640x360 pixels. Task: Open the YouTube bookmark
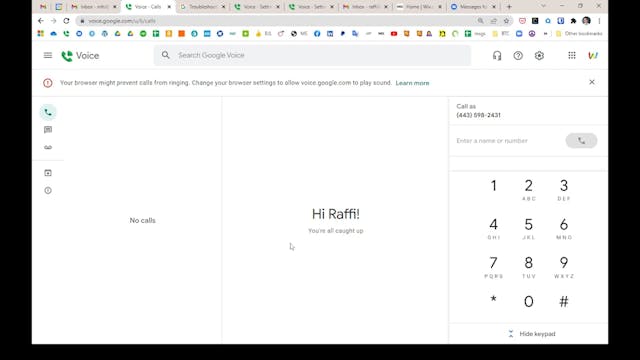click(x=394, y=34)
